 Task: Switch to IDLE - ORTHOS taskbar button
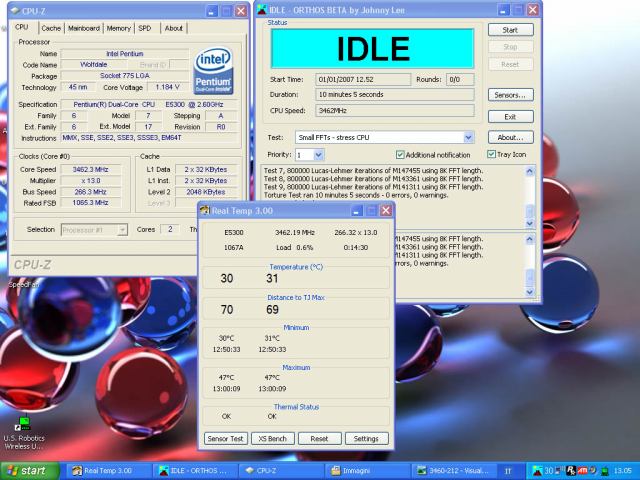195,471
